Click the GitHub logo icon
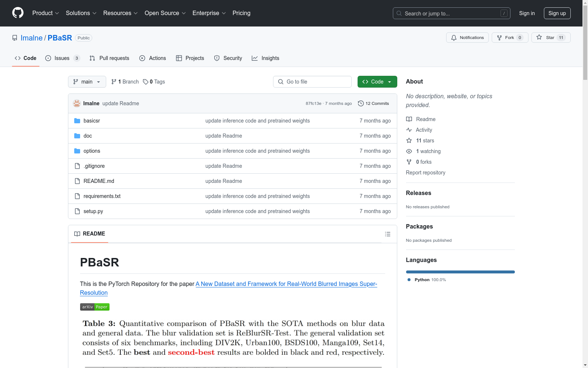 pos(18,13)
